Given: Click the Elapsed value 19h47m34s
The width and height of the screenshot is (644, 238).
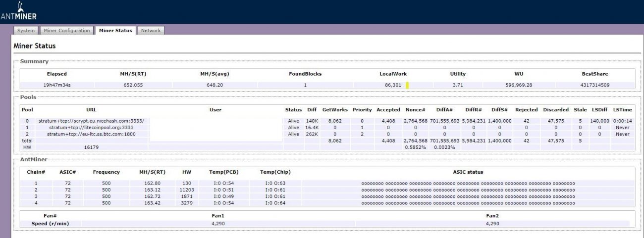Looking at the screenshot, I should [x=57, y=85].
